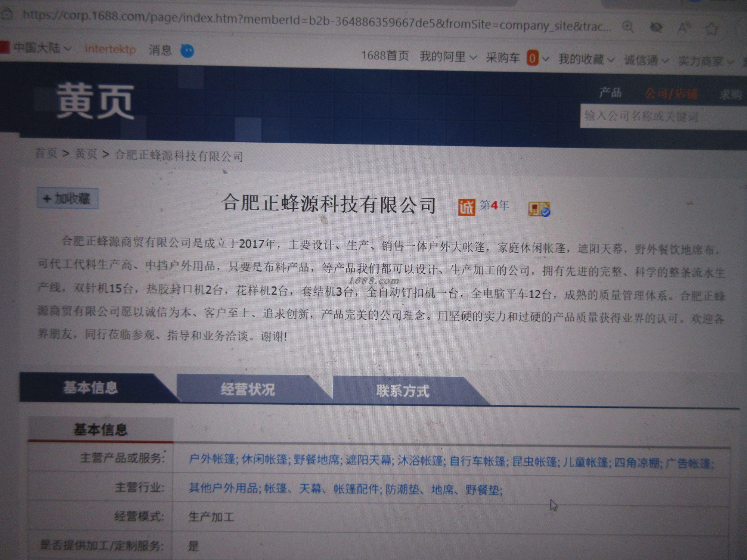747x560 pixels.
Task: Click the shopping cart count badge 0
Action: pos(533,58)
